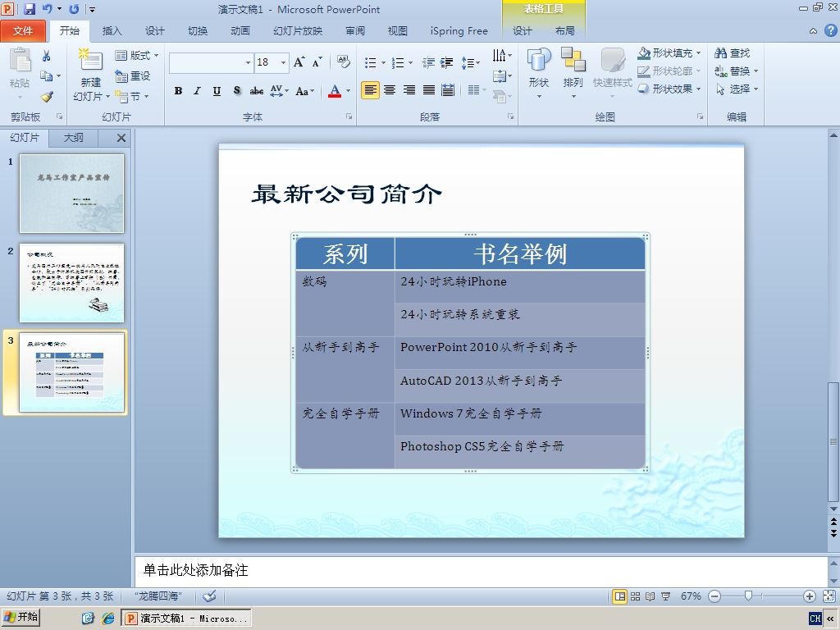Click the 形状效果 button
Screen dimensions: 840x630
669,89
